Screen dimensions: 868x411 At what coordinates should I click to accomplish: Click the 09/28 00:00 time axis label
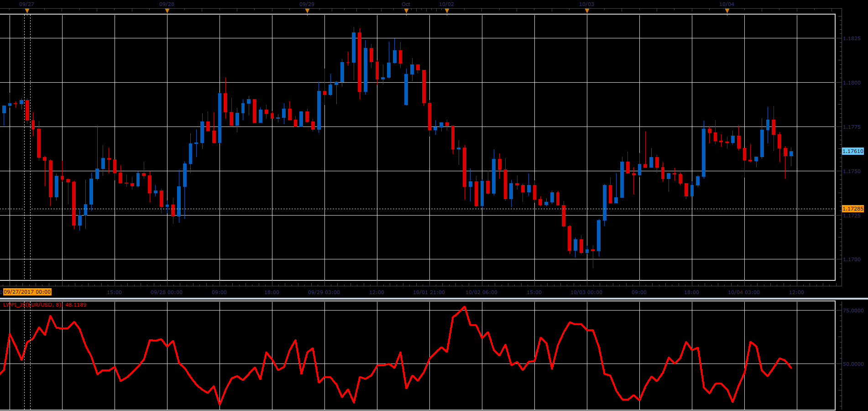(x=167, y=292)
